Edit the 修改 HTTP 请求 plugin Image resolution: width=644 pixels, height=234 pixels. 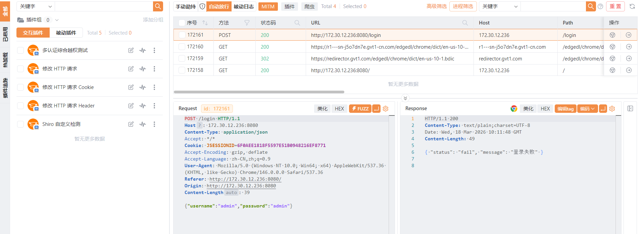click(x=131, y=69)
